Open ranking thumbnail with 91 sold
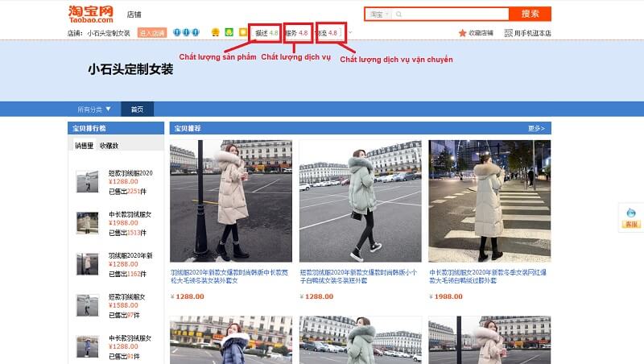Viewport: 644px width, 364px height. pos(88,346)
